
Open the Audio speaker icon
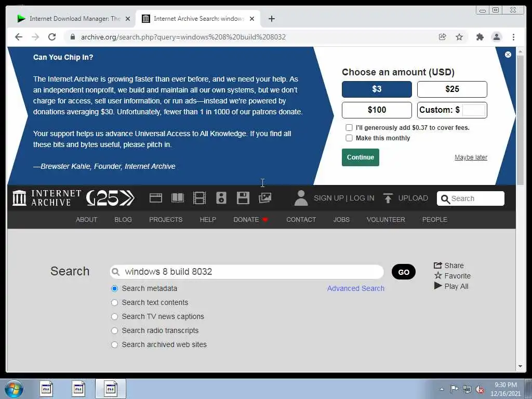tap(221, 198)
